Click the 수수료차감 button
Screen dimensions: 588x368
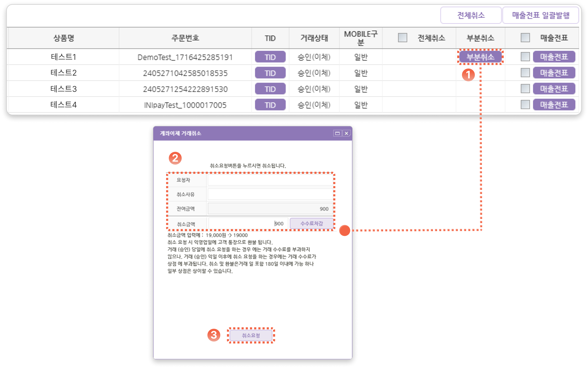[x=311, y=223]
